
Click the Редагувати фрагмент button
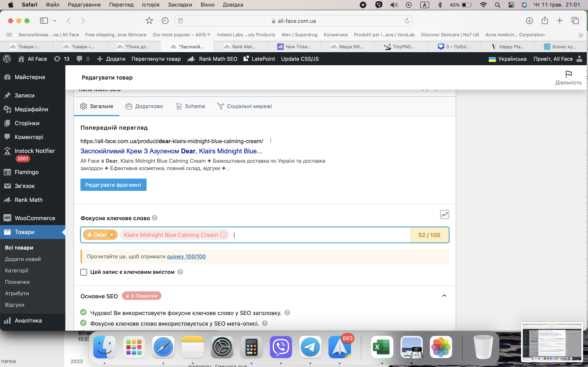[x=113, y=185]
